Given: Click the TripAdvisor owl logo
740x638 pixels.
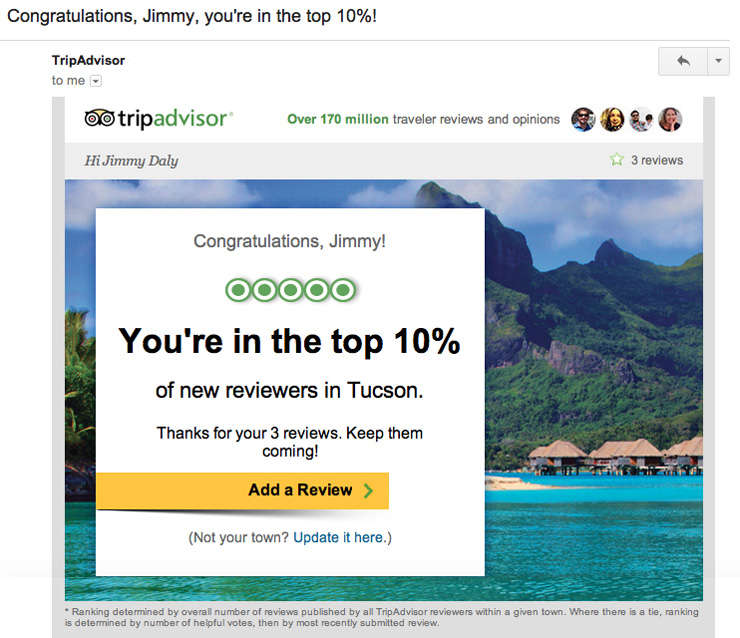Looking at the screenshot, I should tap(101, 119).
